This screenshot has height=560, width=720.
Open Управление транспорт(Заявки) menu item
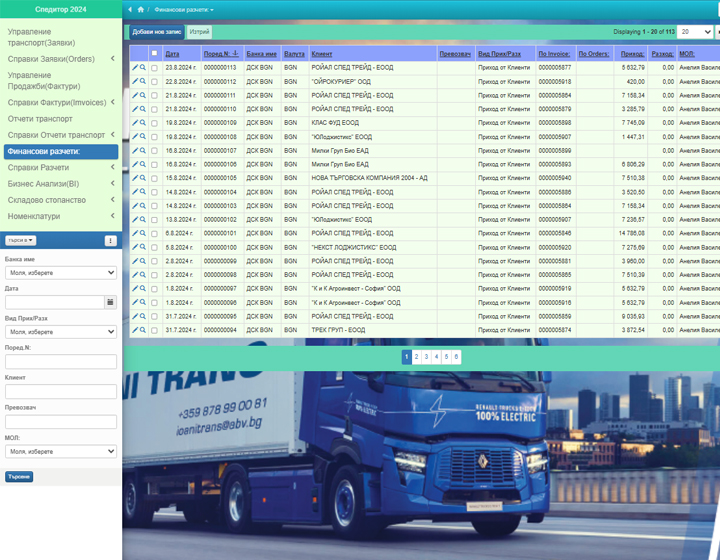coord(61,37)
